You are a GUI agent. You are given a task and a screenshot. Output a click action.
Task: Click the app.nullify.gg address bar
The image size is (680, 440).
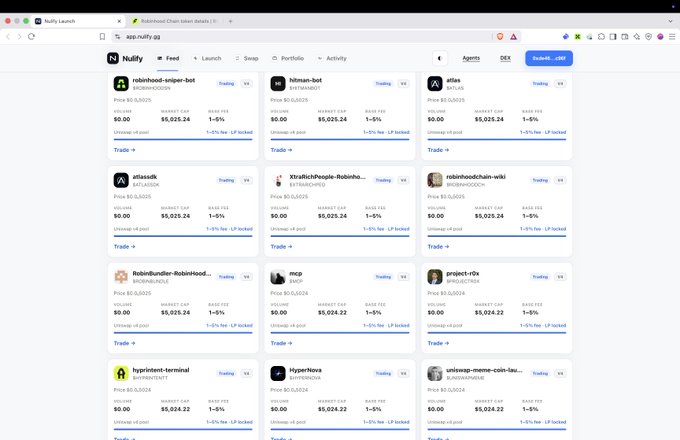tap(304, 36)
